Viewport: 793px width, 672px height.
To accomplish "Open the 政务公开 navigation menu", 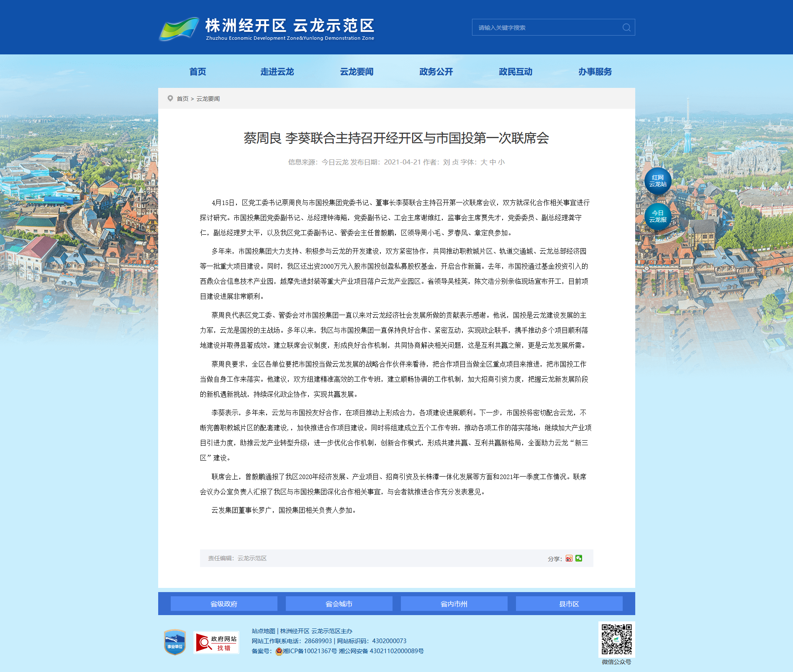I will click(x=436, y=72).
